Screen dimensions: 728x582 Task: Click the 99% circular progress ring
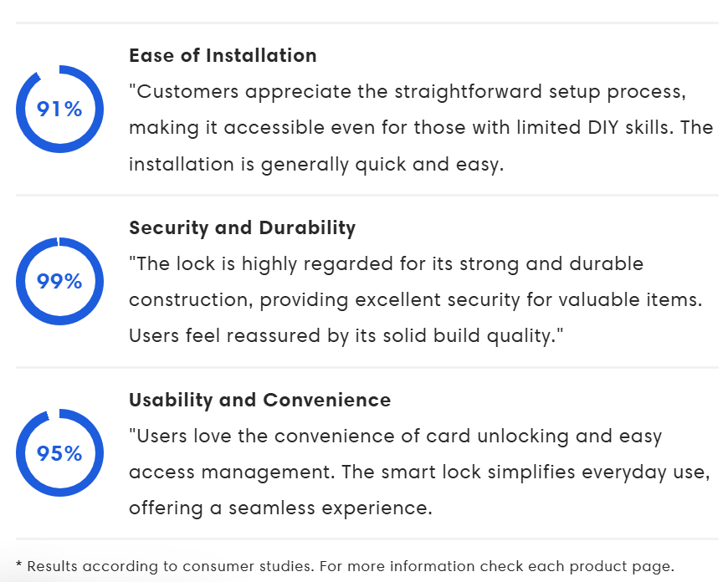click(x=59, y=281)
